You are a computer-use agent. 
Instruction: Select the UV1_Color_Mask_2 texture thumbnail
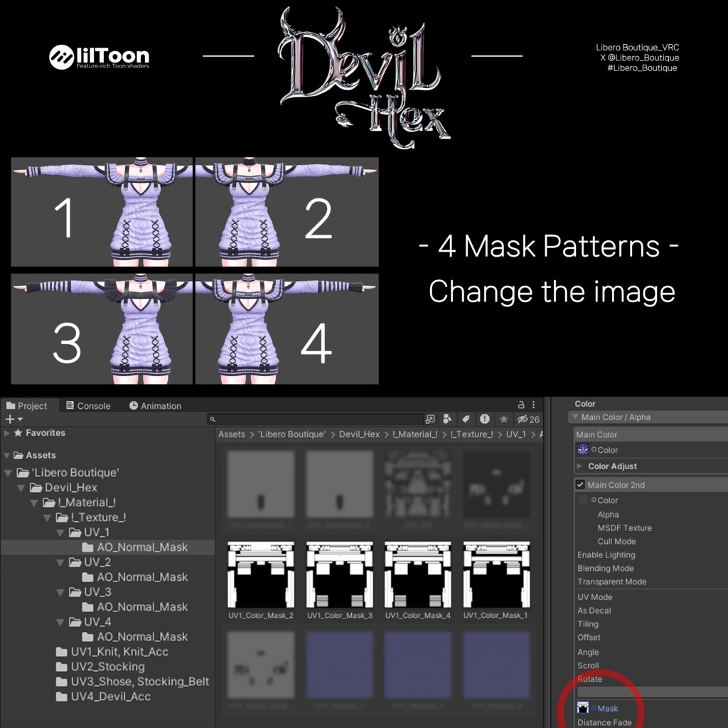[x=261, y=574]
